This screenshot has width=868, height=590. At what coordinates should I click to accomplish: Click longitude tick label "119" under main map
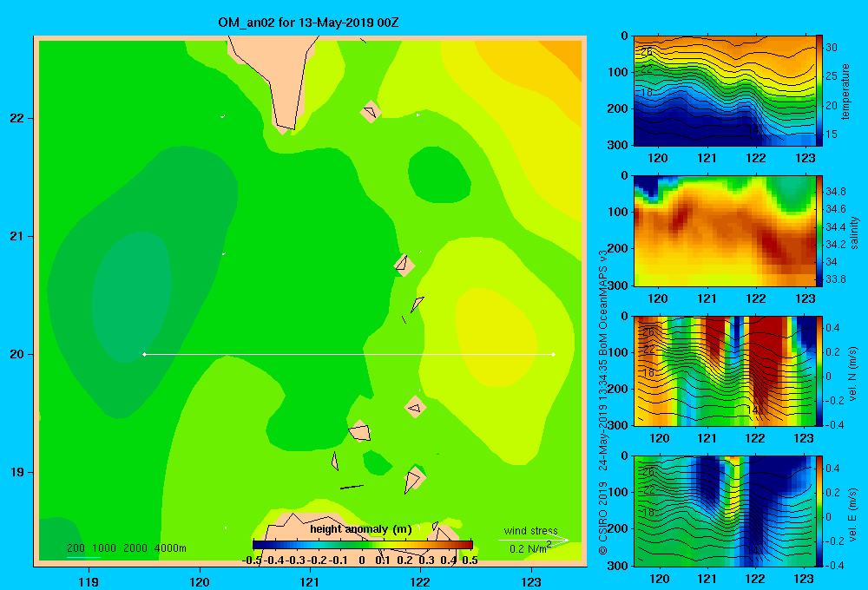point(89,581)
